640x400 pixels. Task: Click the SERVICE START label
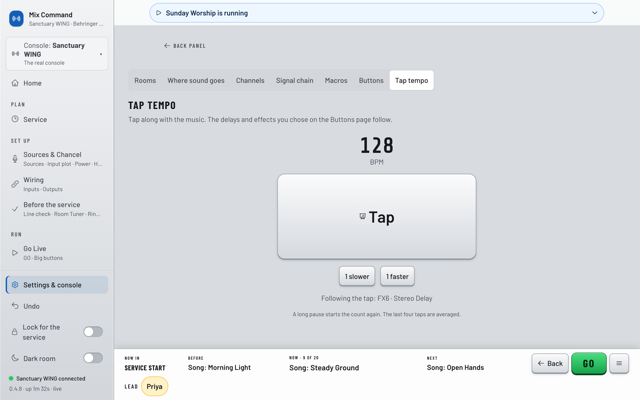coord(145,368)
